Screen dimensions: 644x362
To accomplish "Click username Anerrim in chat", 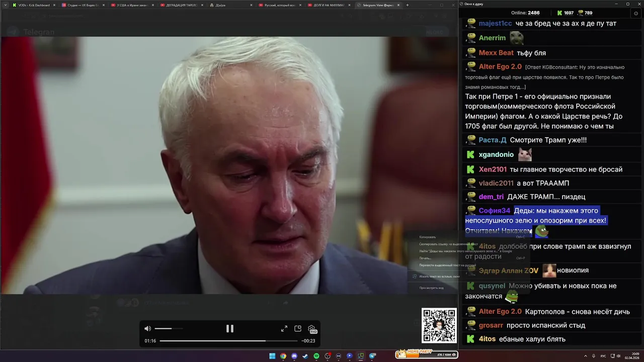I will point(492,38).
